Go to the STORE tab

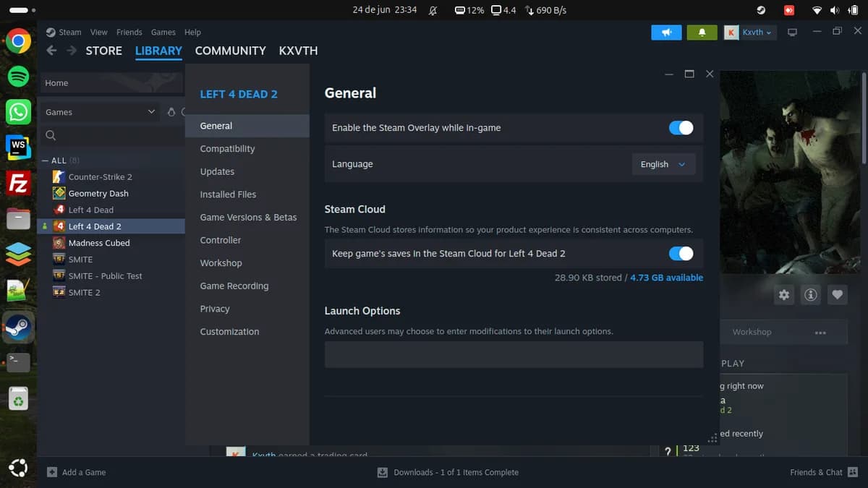point(104,51)
